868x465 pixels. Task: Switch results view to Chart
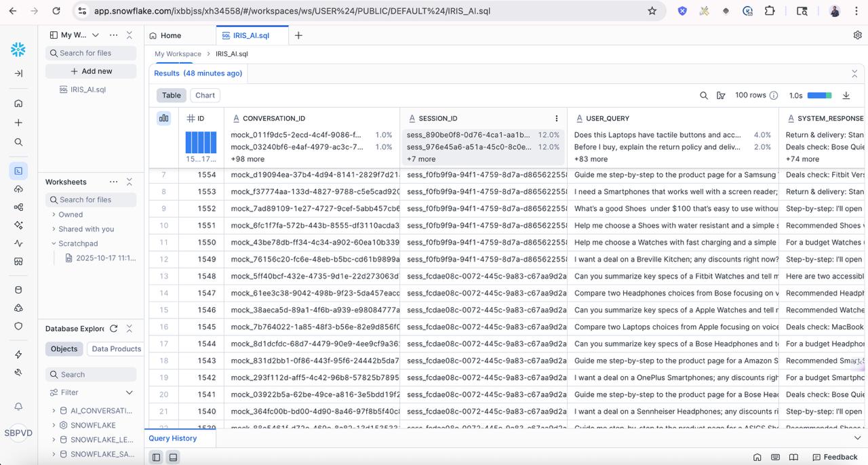pyautogui.click(x=205, y=96)
